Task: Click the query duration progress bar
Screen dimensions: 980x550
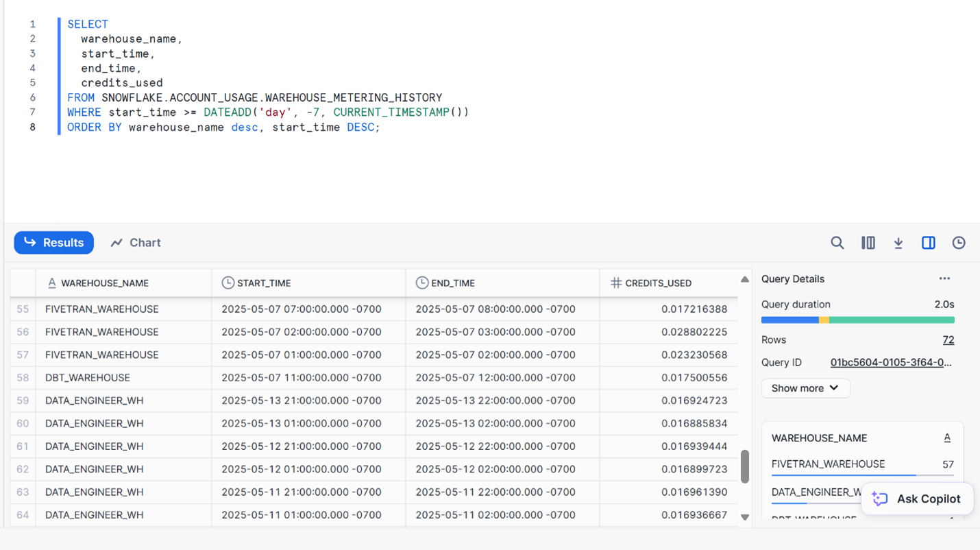Action: (x=857, y=320)
